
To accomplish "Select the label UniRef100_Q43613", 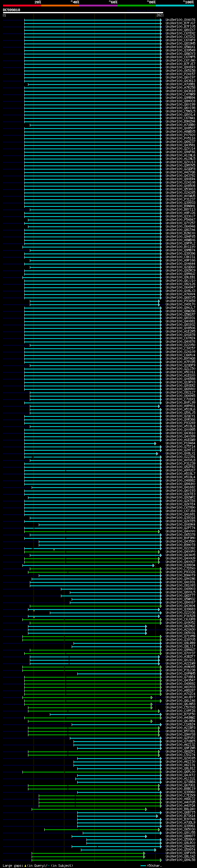I will (180, 81).
